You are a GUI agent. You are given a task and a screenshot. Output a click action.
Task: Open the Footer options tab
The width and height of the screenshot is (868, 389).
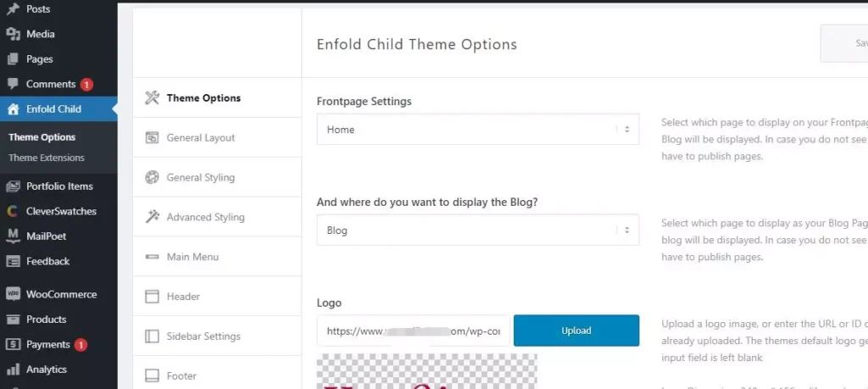click(181, 375)
